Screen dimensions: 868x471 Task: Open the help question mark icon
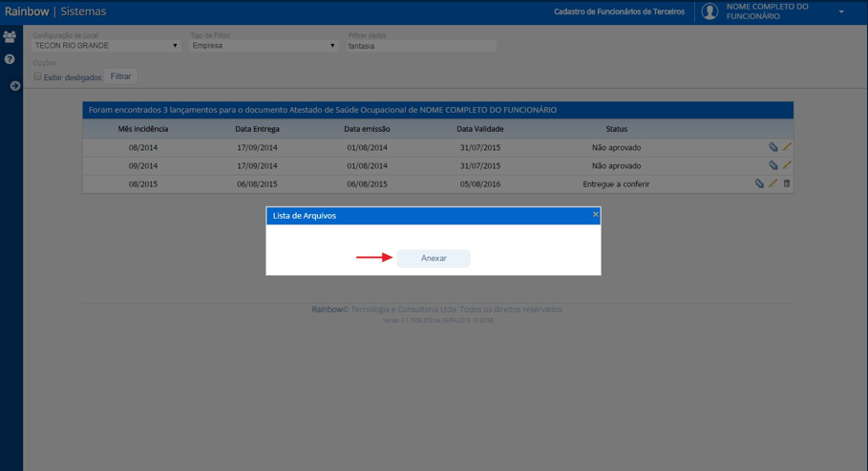point(10,58)
